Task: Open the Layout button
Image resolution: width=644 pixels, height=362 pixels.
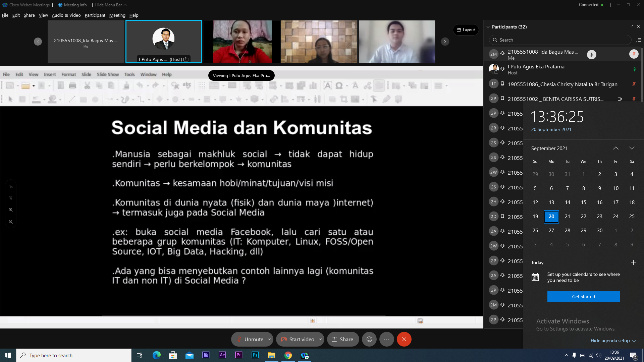Action: [466, 30]
